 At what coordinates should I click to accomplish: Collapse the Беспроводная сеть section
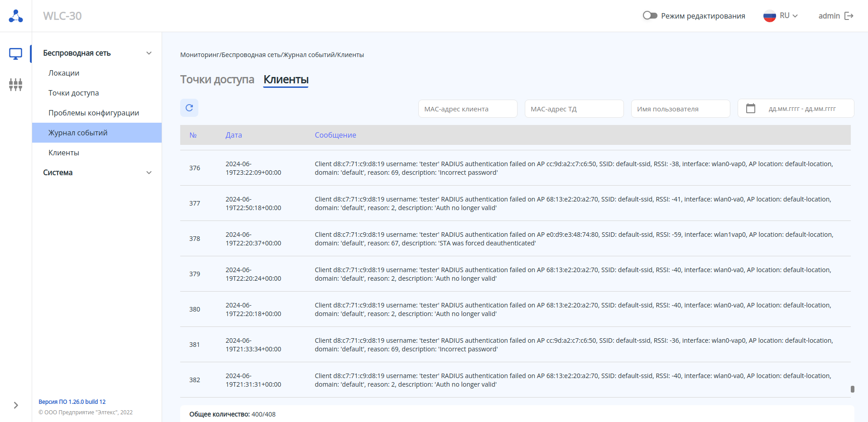tap(149, 53)
